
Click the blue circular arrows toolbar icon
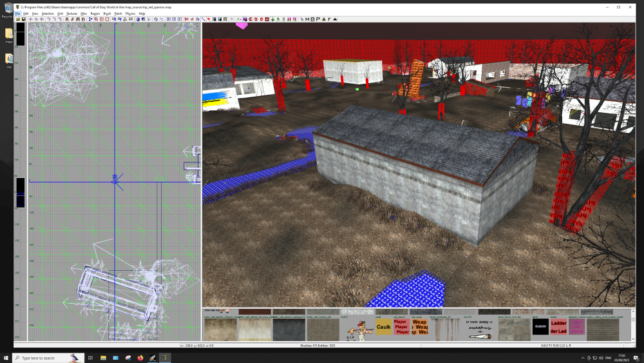coord(156,19)
